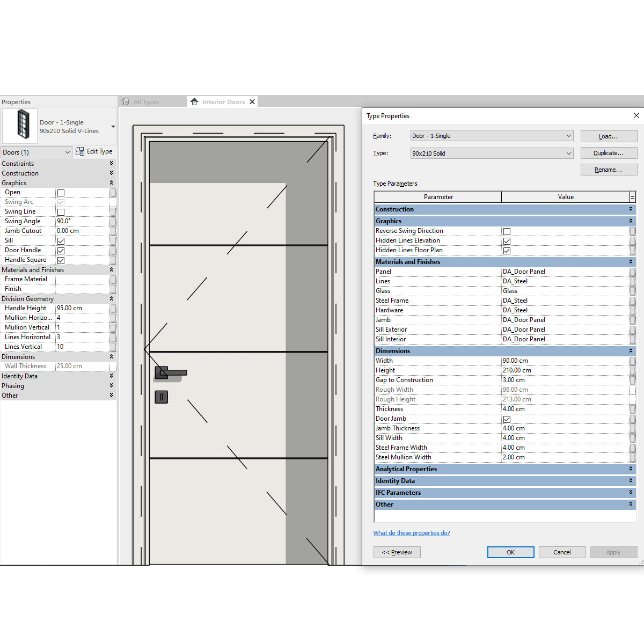644x644 pixels.
Task: Click the 3D box icon on the All Types tab
Action: (125, 101)
